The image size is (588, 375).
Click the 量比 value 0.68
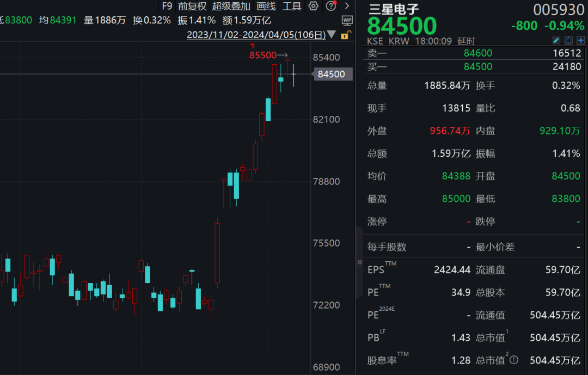coord(571,108)
